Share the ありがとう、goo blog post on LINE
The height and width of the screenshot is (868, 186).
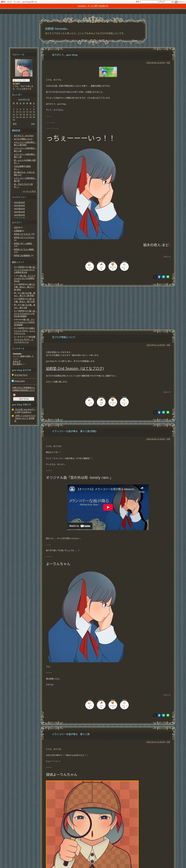(168, 277)
